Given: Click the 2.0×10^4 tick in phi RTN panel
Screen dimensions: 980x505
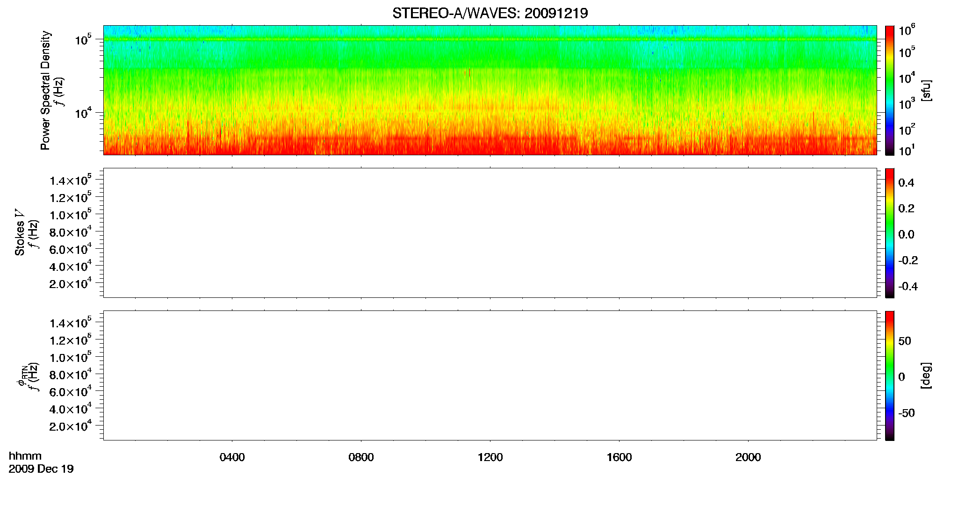Looking at the screenshot, I should click(x=71, y=426).
